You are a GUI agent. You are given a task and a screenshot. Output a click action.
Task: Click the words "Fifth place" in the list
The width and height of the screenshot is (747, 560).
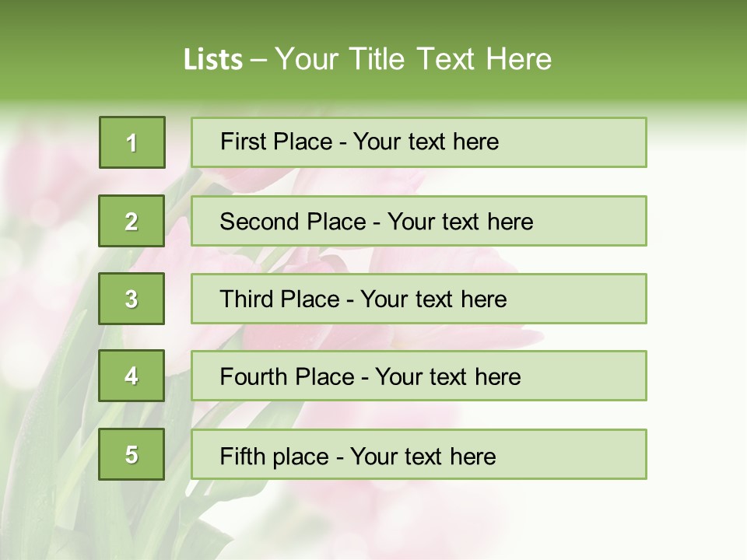(x=275, y=456)
